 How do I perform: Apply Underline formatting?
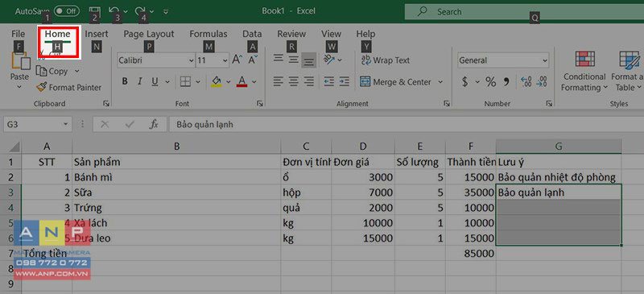pos(155,81)
